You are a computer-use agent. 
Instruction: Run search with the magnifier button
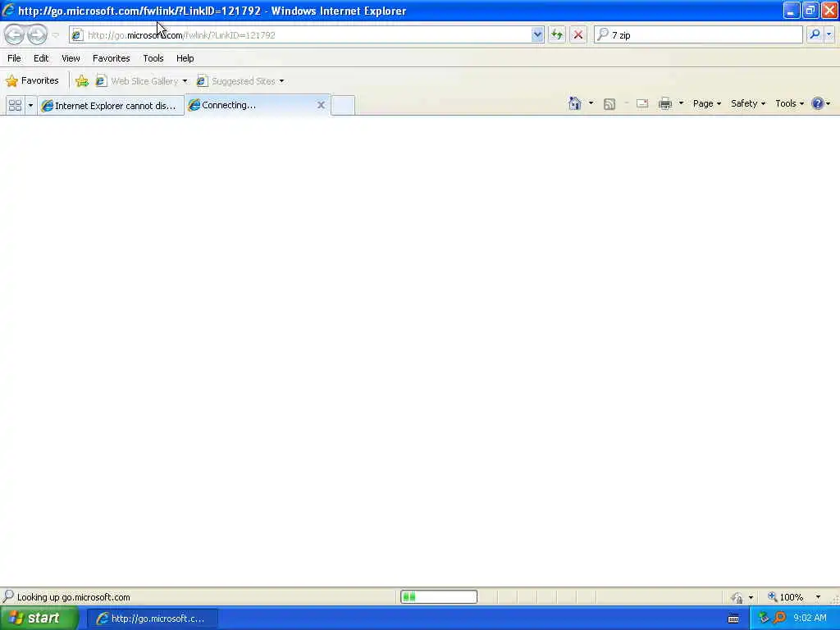pos(815,34)
